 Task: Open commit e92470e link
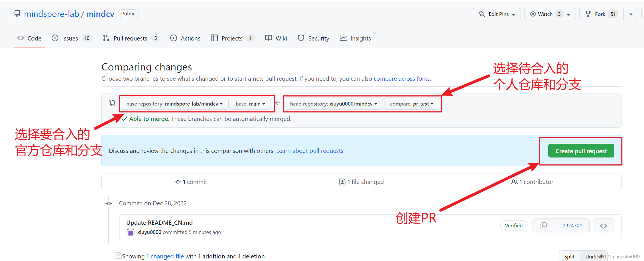click(572, 225)
